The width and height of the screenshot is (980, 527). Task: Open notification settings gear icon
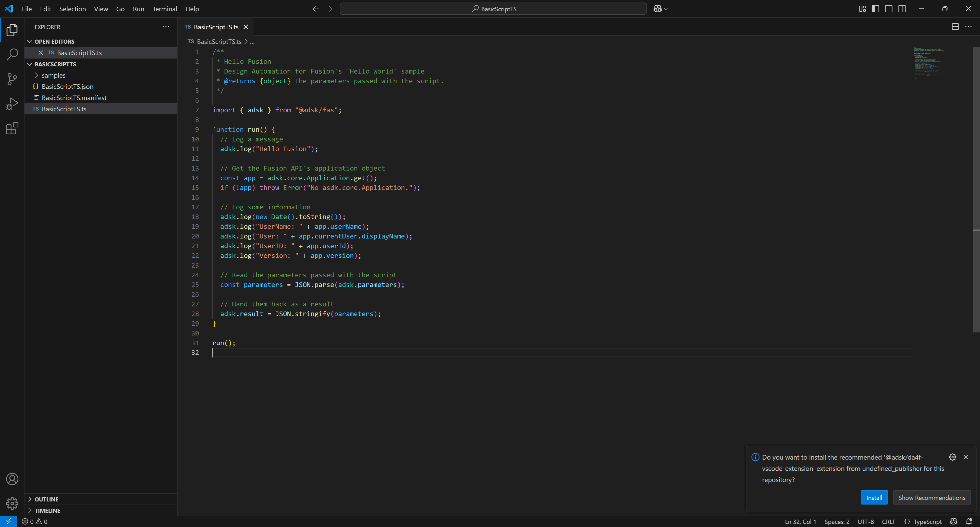pos(953,457)
